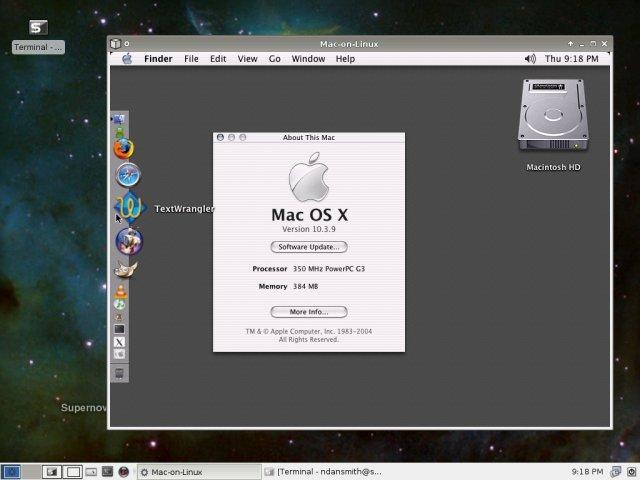Open the Macintosh HD drive icon

tap(553, 118)
